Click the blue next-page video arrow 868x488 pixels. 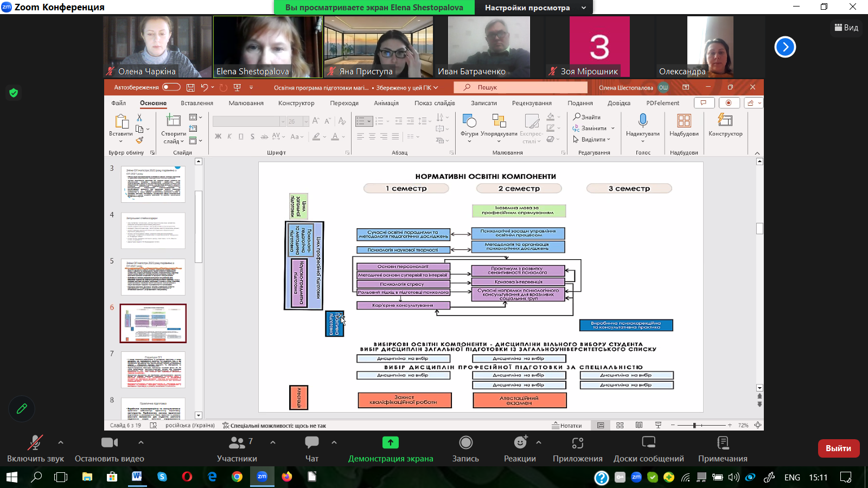click(x=785, y=47)
